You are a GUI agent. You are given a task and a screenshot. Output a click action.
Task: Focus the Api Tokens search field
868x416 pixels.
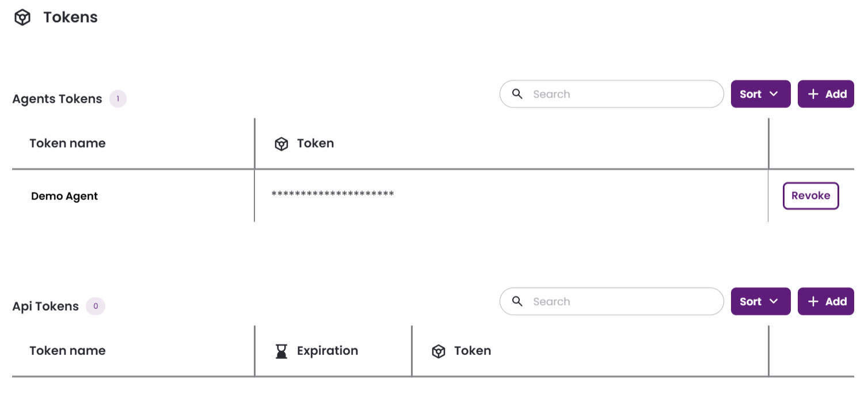click(611, 301)
